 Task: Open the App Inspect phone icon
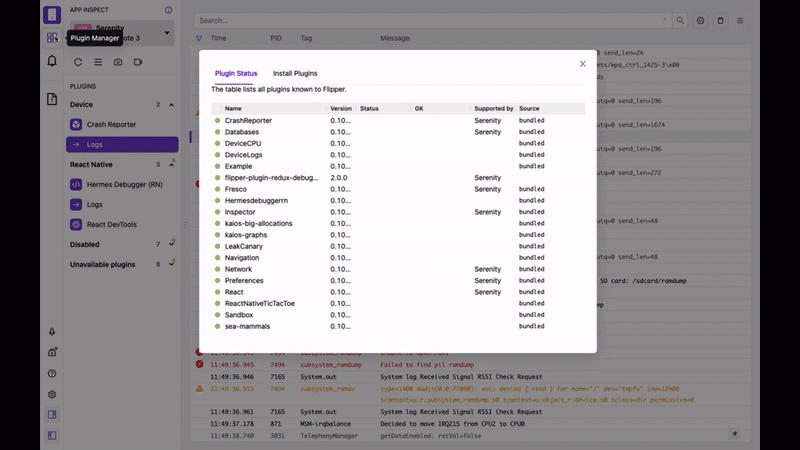(x=52, y=15)
